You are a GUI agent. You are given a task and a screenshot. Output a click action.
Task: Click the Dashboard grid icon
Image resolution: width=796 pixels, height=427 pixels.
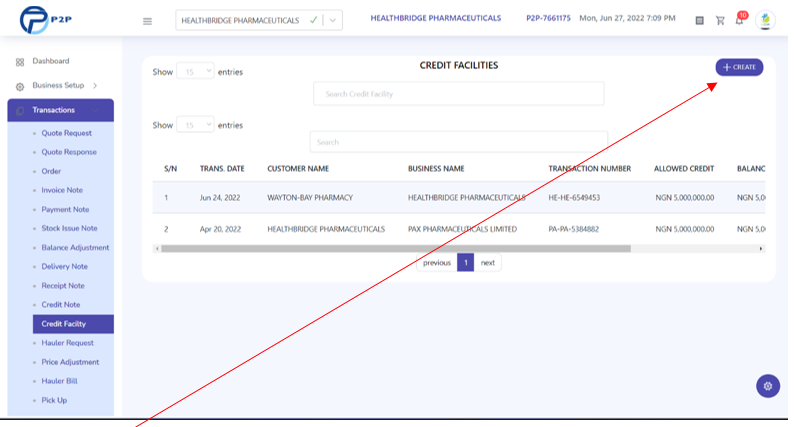20,62
